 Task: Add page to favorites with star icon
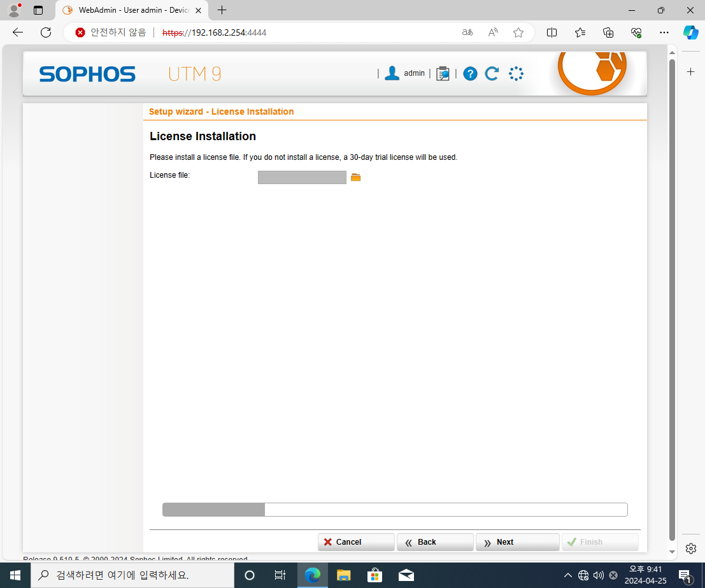click(518, 32)
